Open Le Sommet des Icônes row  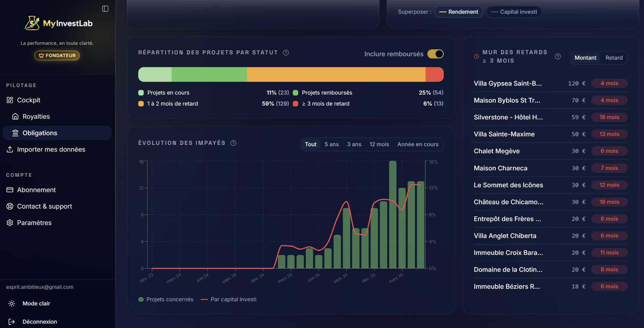point(550,185)
